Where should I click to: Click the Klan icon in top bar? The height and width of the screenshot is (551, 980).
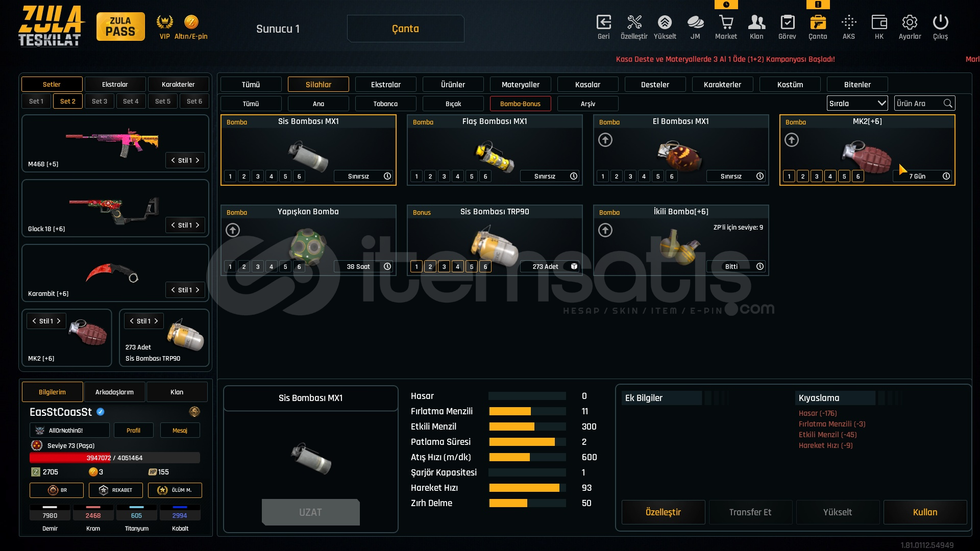click(756, 23)
